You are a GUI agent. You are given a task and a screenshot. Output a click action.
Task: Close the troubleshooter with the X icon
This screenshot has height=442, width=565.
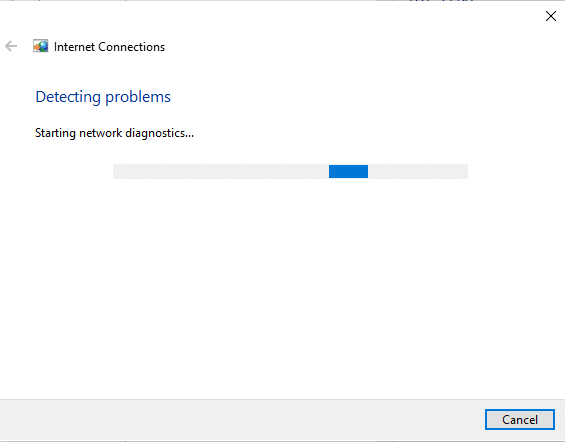point(551,16)
